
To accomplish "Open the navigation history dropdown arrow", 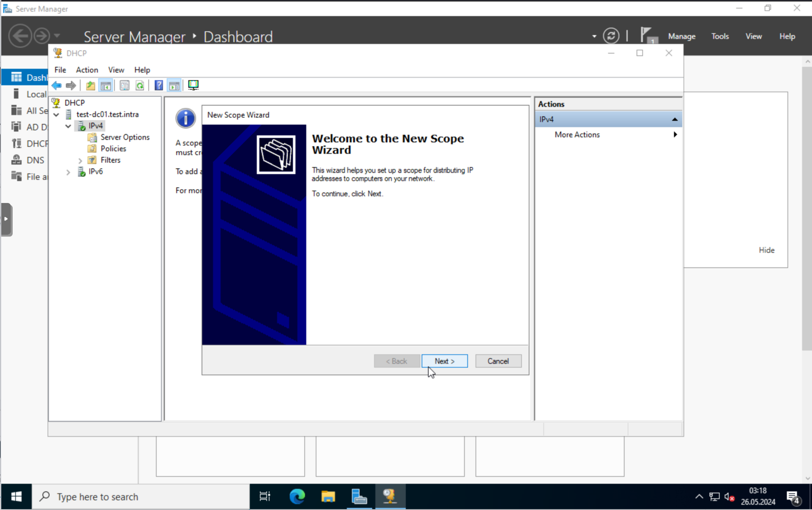I will (x=57, y=36).
